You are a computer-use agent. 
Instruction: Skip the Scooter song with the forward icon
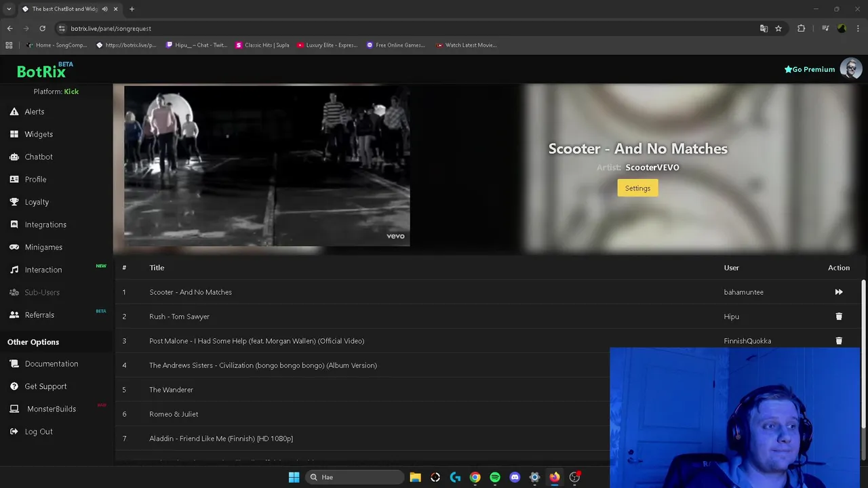[x=839, y=292]
